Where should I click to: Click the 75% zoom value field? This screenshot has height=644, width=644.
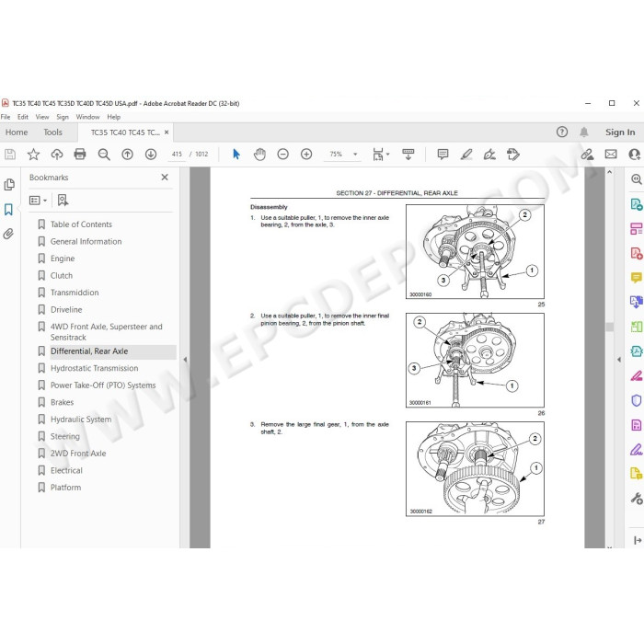(336, 155)
